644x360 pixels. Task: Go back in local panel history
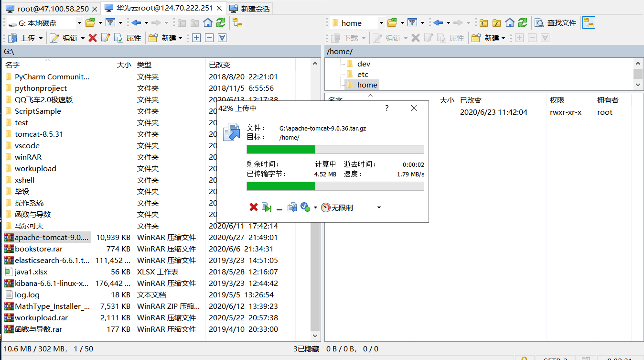(136, 22)
